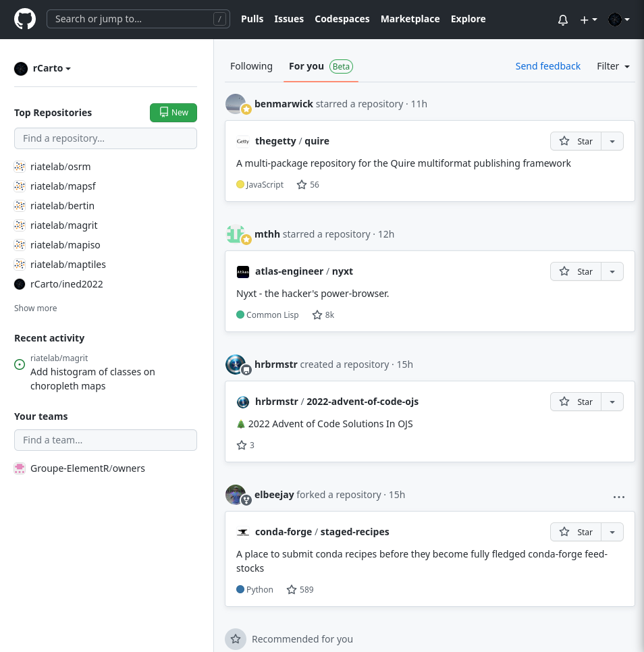
Task: Click the Send feedback link
Action: pos(547,66)
